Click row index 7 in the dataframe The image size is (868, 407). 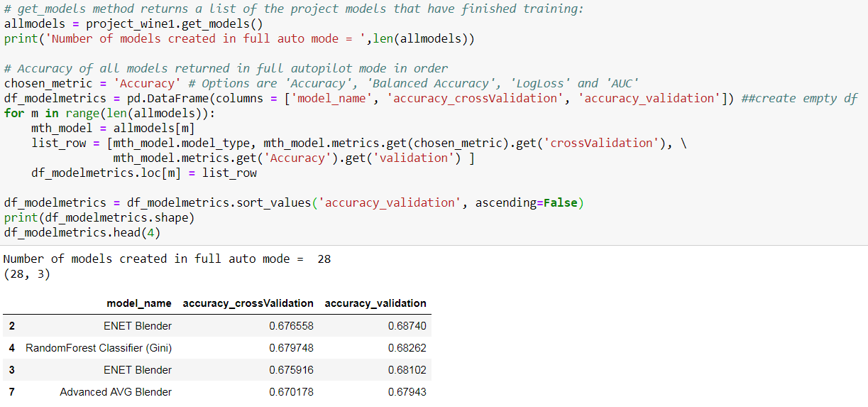coord(12,392)
